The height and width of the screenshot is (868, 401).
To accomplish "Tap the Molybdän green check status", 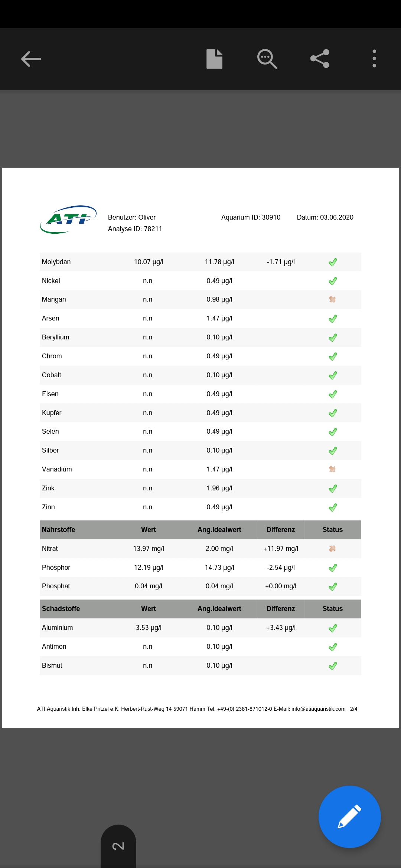I will (x=333, y=262).
